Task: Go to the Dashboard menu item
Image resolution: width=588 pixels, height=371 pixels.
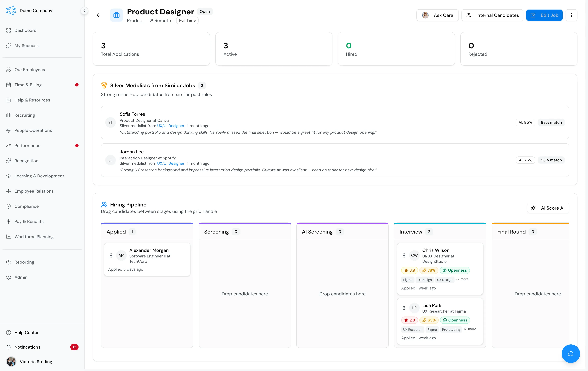Action: coord(25,30)
